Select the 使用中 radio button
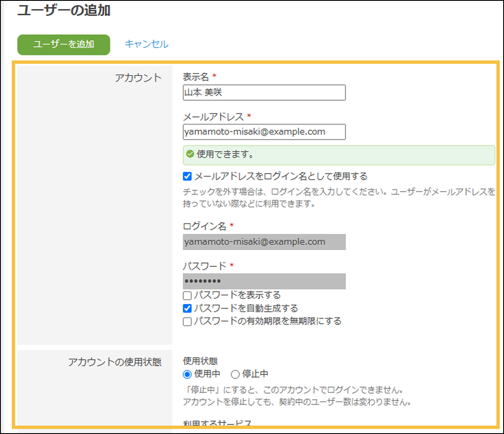The height and width of the screenshot is (434, 504). point(187,374)
